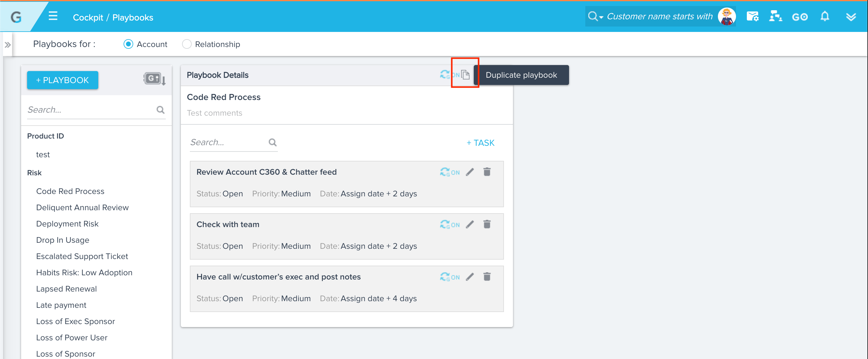Screen dimensions: 868x359
Task: Toggle sync ON for Check with team task
Action: coord(449,224)
